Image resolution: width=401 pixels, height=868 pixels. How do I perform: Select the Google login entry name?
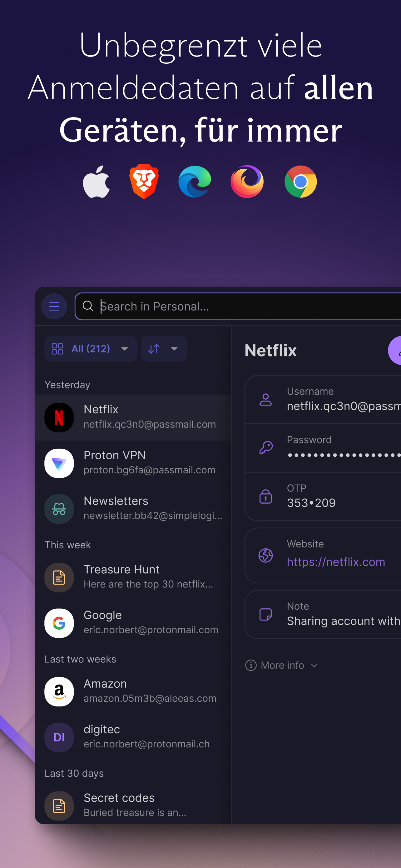pyautogui.click(x=103, y=615)
